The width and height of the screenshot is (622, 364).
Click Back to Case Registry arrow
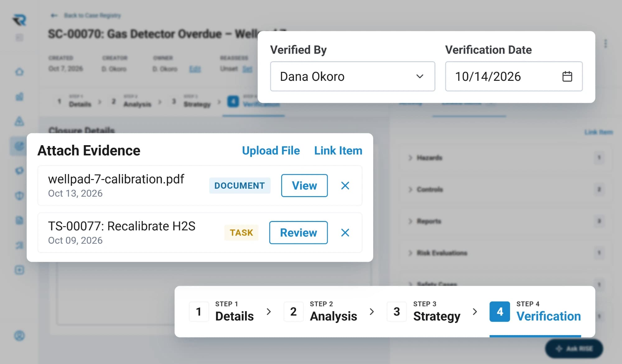(x=54, y=15)
